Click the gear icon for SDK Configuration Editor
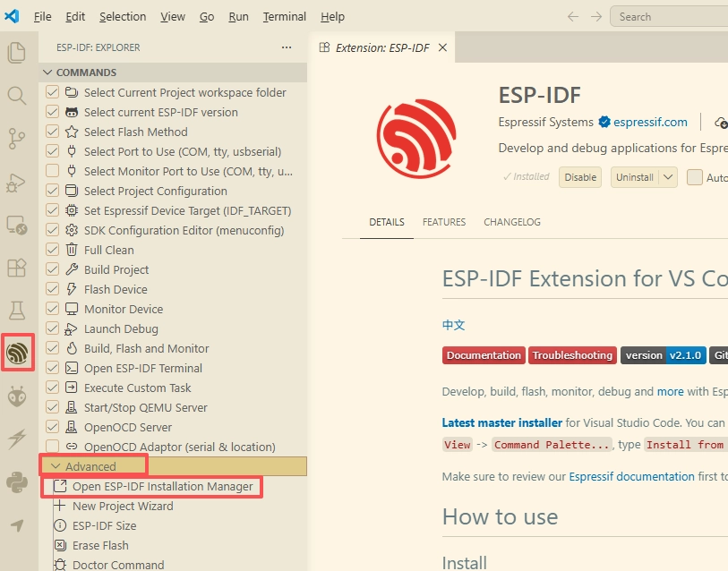The height and width of the screenshot is (571, 728). pos(72,230)
